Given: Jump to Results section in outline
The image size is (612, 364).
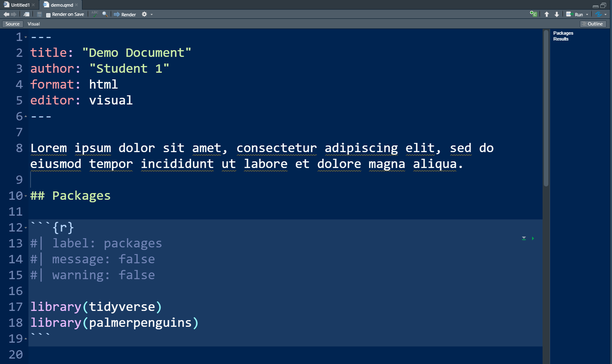Looking at the screenshot, I should [561, 39].
